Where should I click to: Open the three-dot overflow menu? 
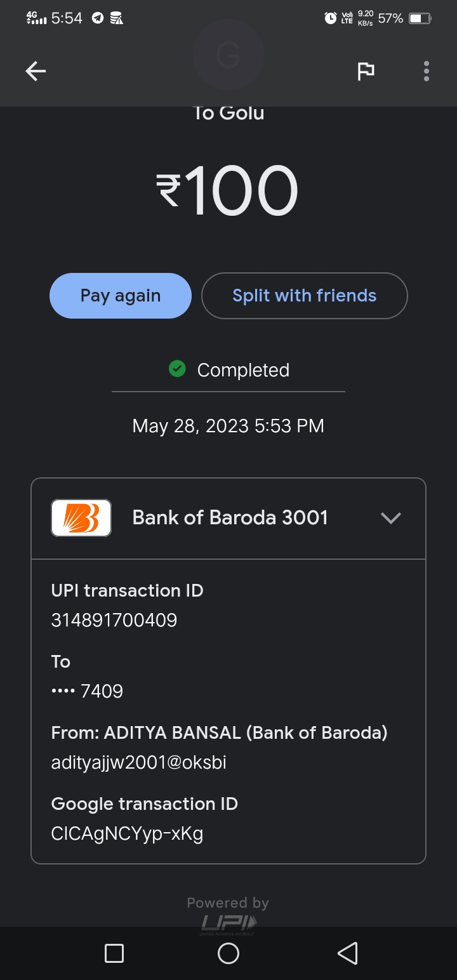[427, 71]
